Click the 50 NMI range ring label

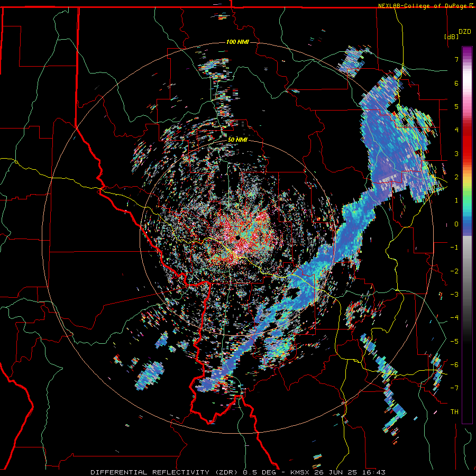pos(237,140)
